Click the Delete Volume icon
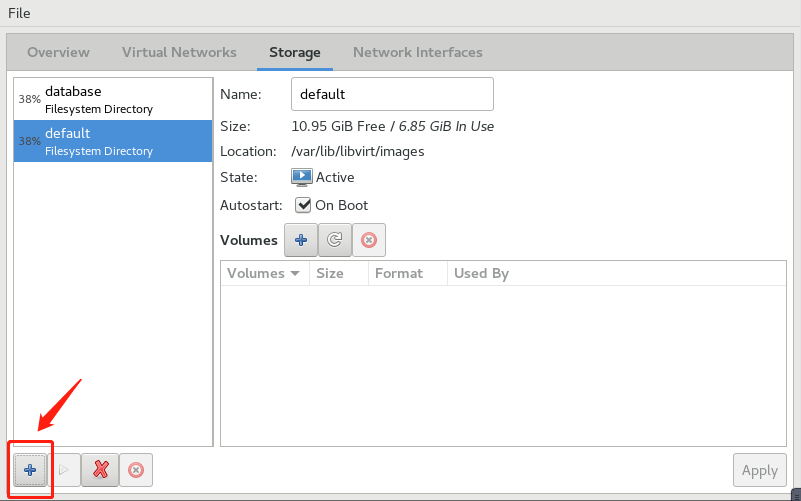The width and height of the screenshot is (801, 501). (x=369, y=240)
